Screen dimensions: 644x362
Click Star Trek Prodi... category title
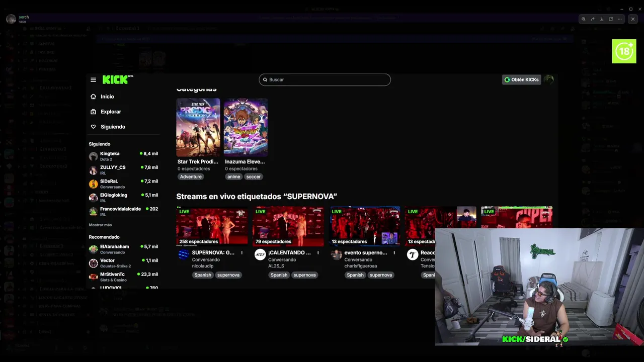[x=198, y=162]
